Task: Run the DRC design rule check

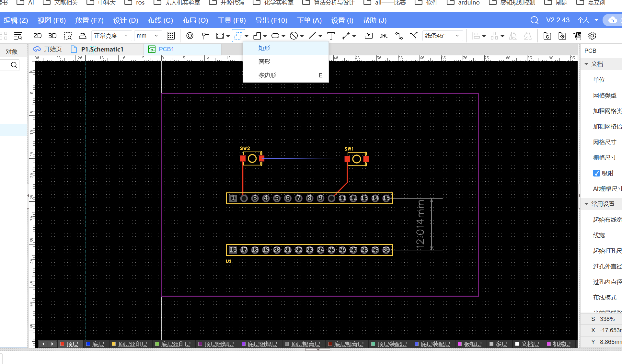Action: [383, 36]
